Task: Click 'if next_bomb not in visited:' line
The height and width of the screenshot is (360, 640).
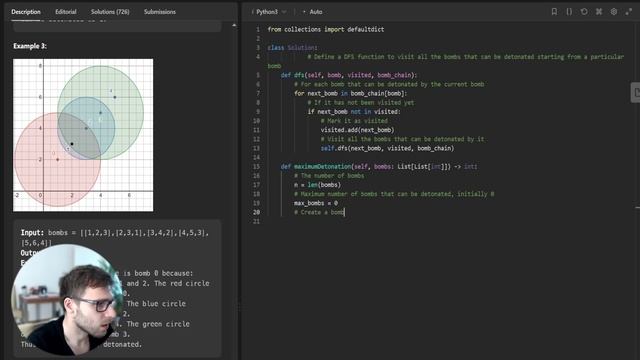Action: 354,112
